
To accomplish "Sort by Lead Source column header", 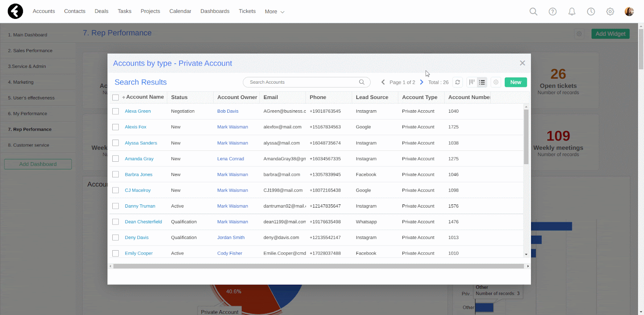I will point(372,97).
